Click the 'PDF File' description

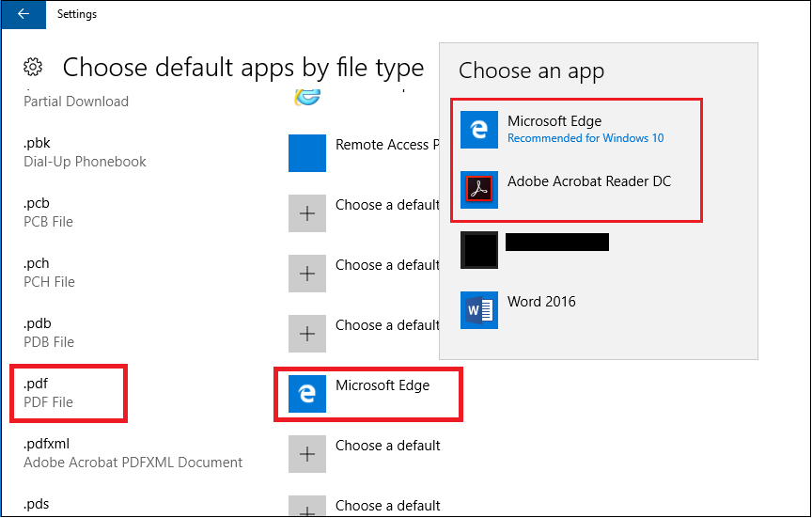pyautogui.click(x=48, y=402)
